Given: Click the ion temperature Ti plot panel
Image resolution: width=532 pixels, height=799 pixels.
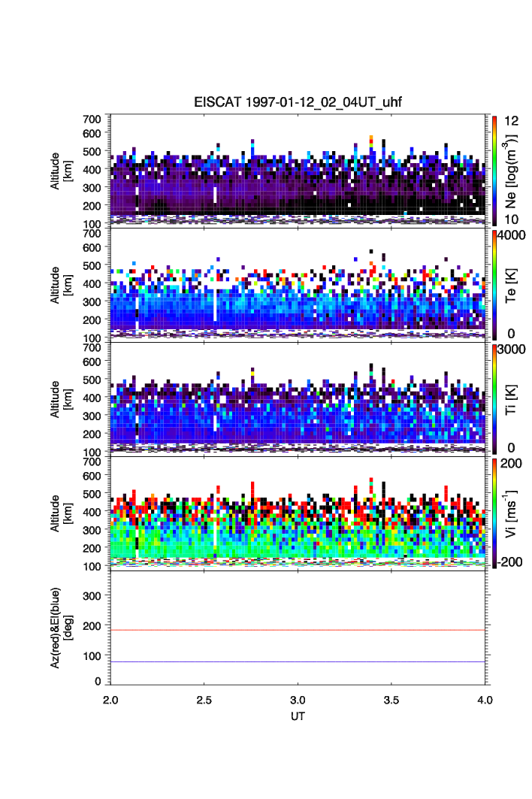Looking at the screenshot, I should tap(298, 399).
